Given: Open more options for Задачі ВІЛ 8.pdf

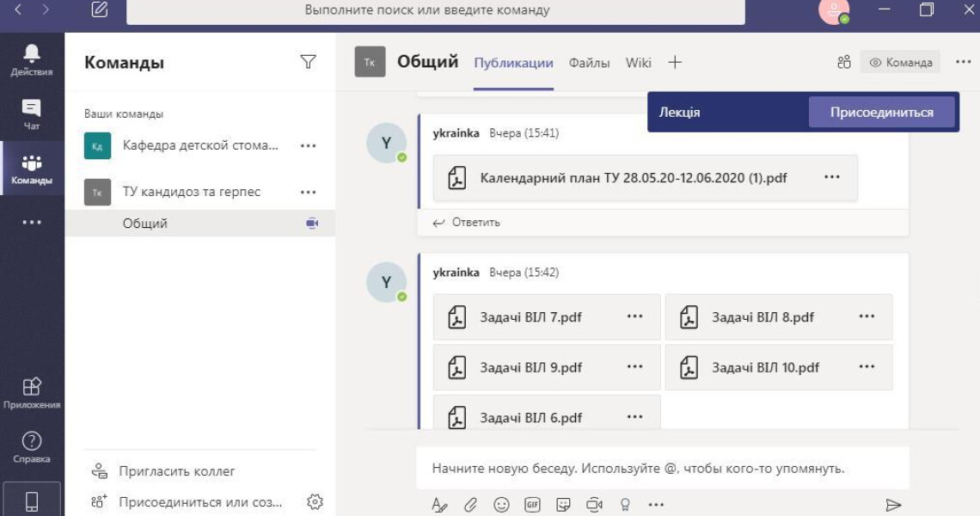Looking at the screenshot, I should pyautogui.click(x=867, y=316).
